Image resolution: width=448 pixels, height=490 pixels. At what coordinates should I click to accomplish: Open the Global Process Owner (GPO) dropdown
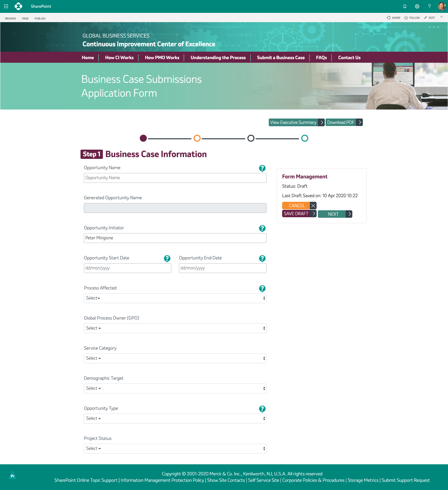pos(175,328)
